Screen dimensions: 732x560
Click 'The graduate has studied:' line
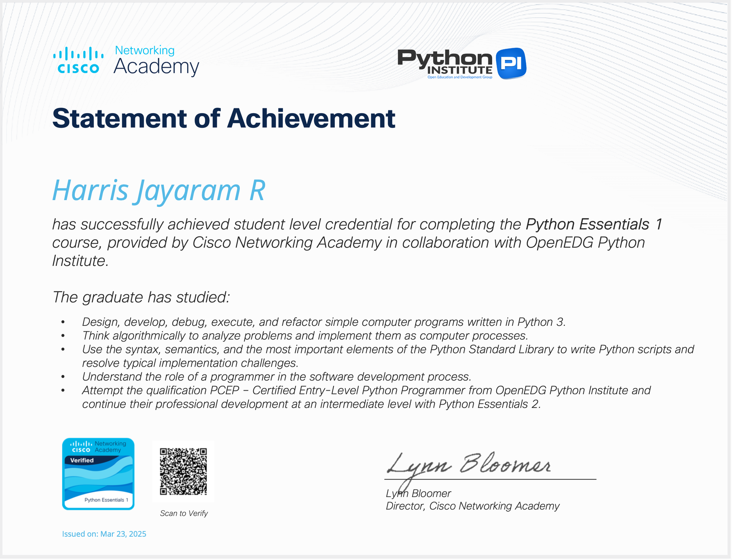tap(141, 297)
